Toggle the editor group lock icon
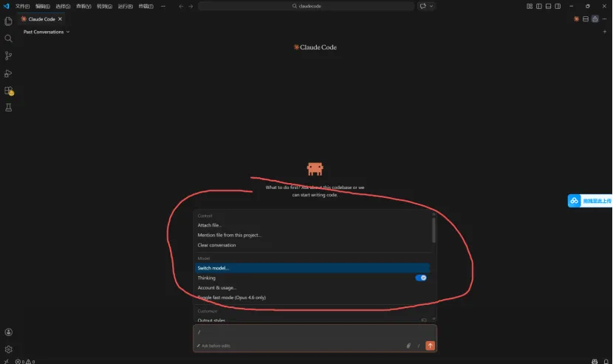Viewport: 613px width, 364px height. (595, 18)
